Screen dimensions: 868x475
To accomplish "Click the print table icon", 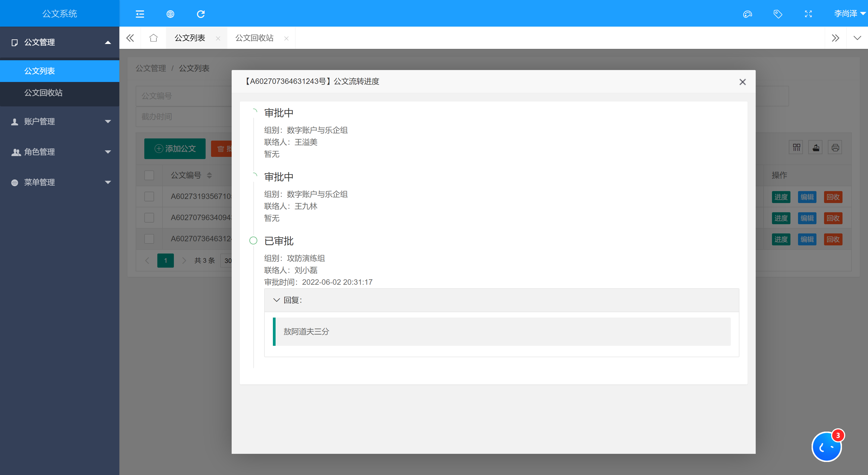I will 835,147.
